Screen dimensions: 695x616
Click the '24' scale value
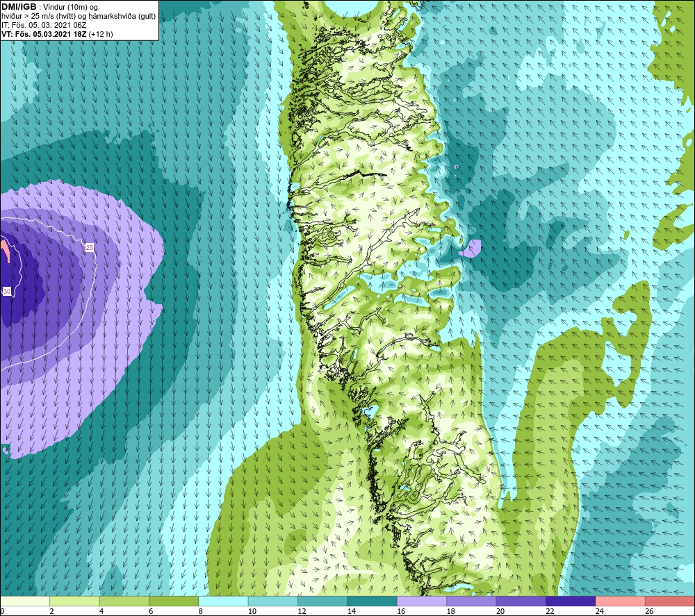click(600, 611)
